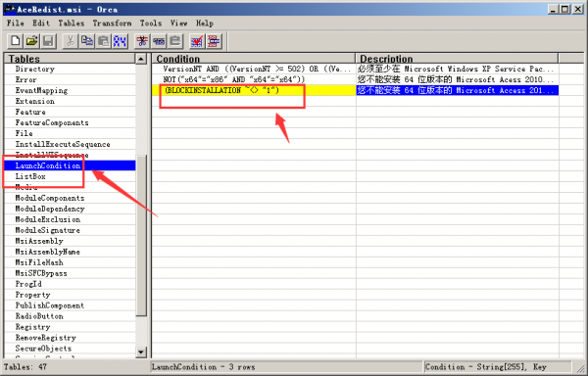Click the 'Tables: 47' status bar entry

[x=25, y=367]
